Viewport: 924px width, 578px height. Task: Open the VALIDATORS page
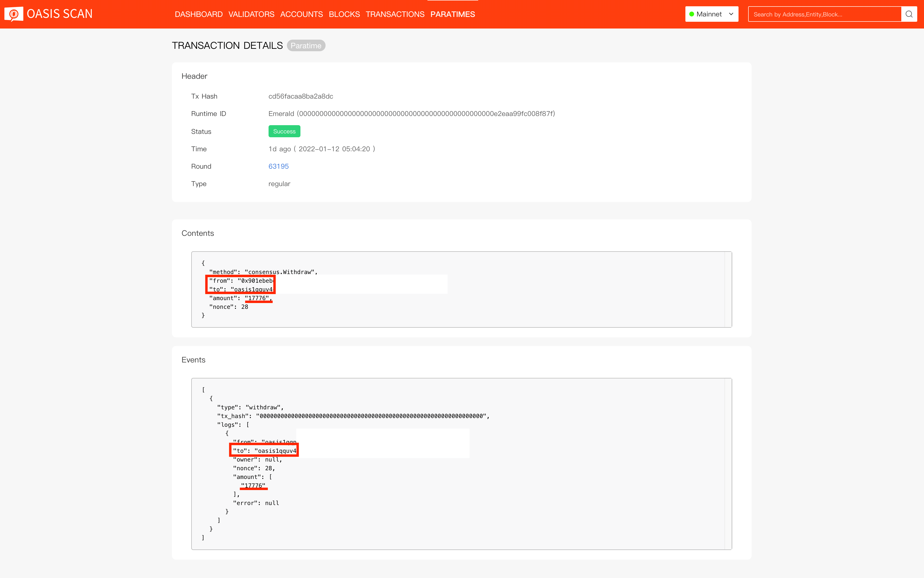point(251,14)
